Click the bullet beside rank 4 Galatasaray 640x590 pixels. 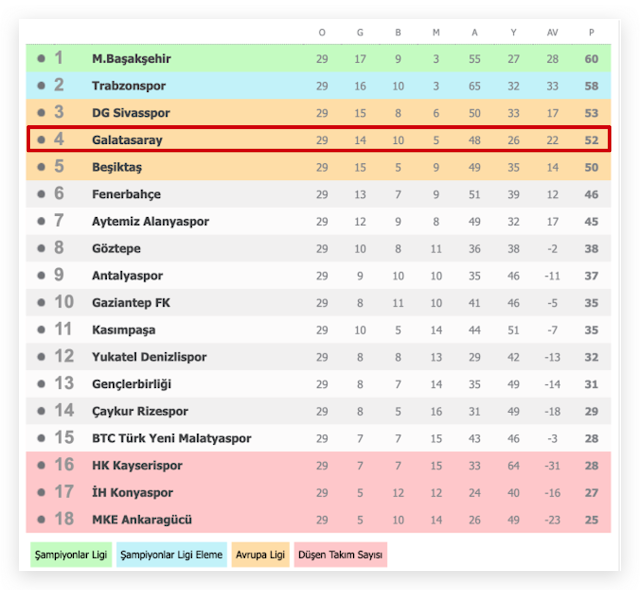click(x=41, y=140)
